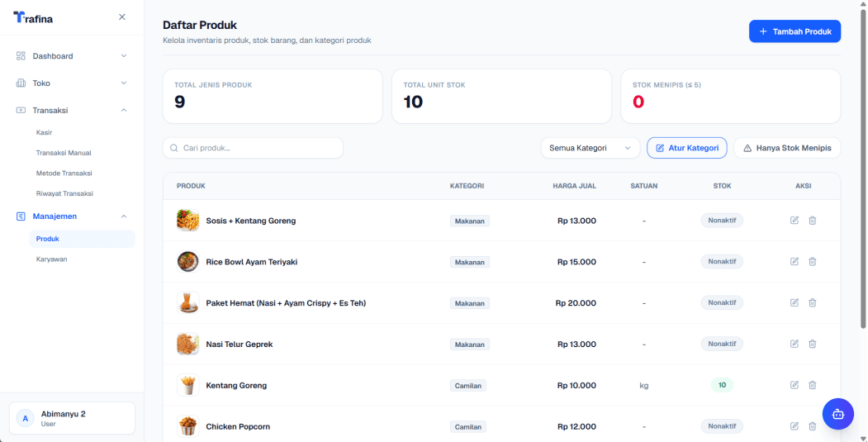Collapse the Manajemen menu chevron
Screen dimensions: 868x442
(124, 216)
